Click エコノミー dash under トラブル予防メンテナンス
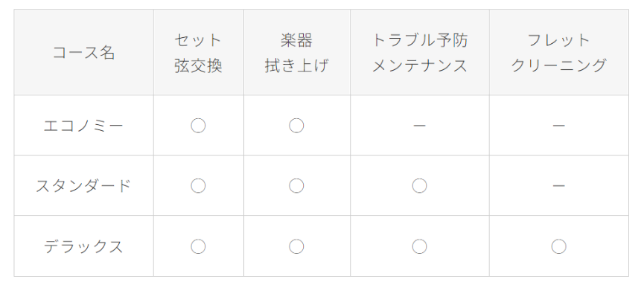644x308 pixels. [419, 126]
